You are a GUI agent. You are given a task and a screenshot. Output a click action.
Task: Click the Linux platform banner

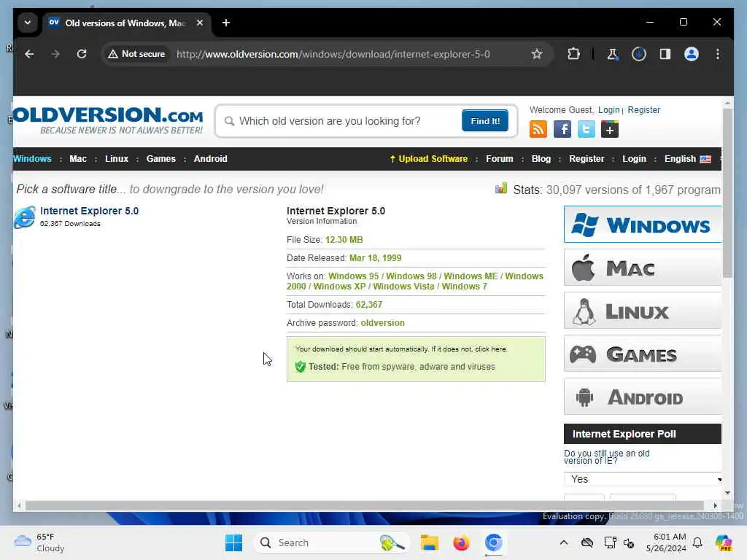point(643,311)
